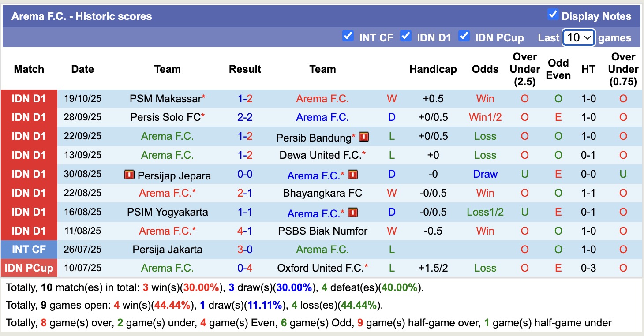Click Arema's red card icon on the 30/08 row
This screenshot has width=644, height=336.
click(352, 175)
